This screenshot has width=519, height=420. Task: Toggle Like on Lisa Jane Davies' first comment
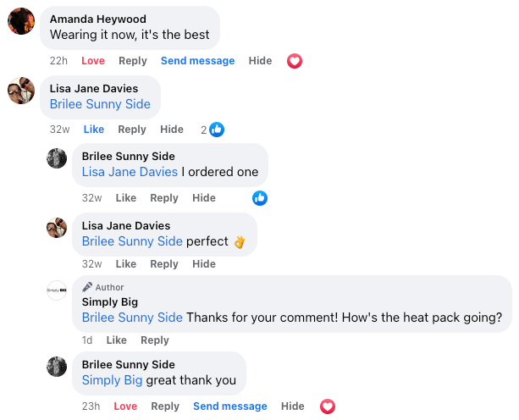click(x=94, y=130)
